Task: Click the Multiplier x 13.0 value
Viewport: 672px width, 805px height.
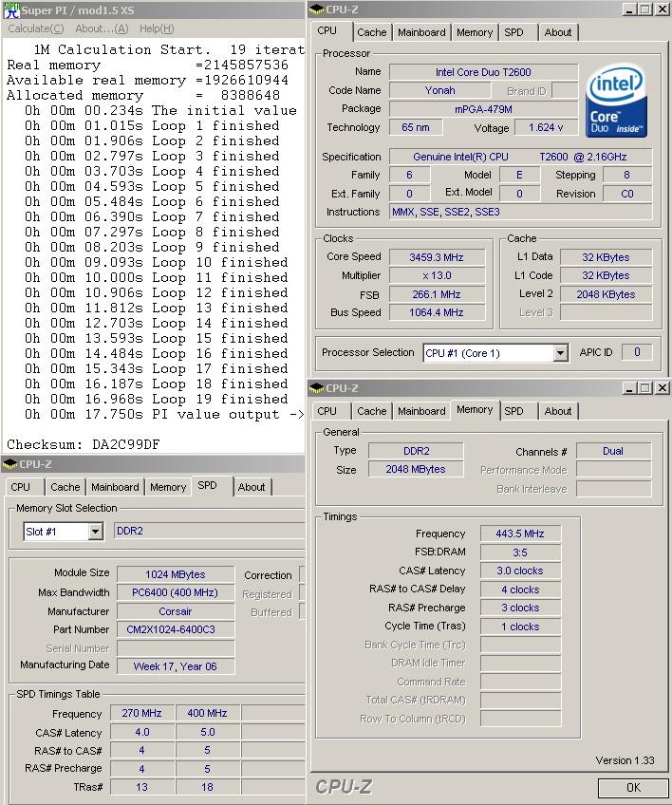Action: (x=437, y=275)
